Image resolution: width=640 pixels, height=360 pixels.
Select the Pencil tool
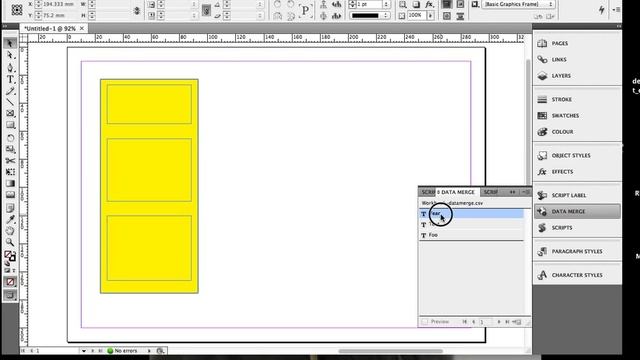coord(10,91)
